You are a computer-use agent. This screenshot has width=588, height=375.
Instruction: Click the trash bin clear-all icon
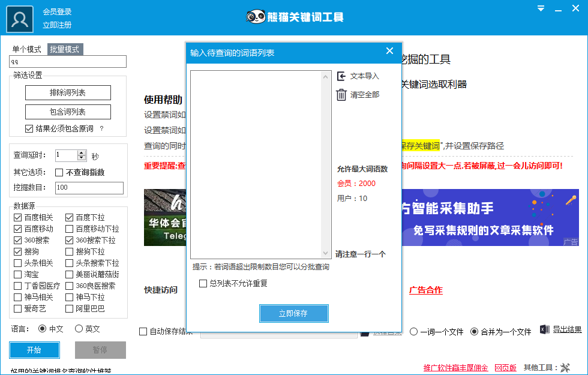(x=341, y=95)
